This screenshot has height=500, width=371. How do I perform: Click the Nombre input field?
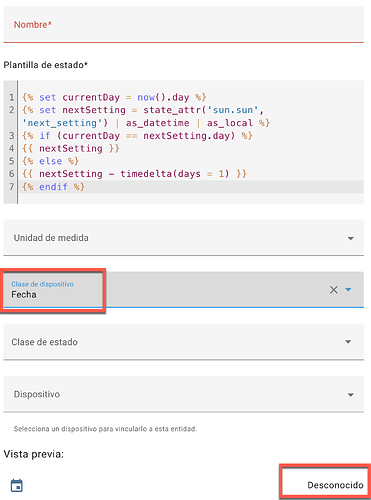183,25
